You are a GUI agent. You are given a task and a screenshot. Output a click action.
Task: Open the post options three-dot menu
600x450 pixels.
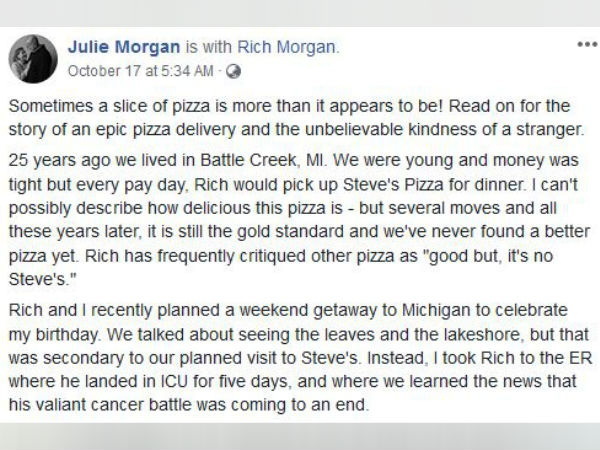(x=583, y=46)
